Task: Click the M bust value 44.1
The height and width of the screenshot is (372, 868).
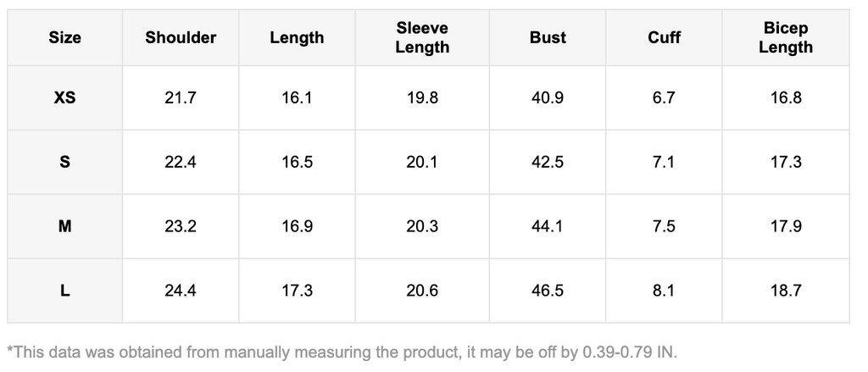Action: pyautogui.click(x=548, y=226)
